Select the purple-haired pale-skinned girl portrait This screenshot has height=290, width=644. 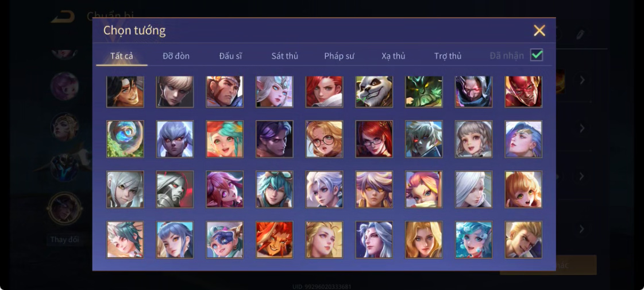175,139
